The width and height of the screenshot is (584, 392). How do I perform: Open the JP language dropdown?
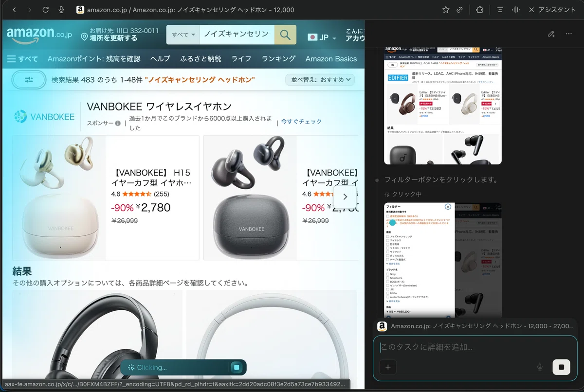(322, 37)
